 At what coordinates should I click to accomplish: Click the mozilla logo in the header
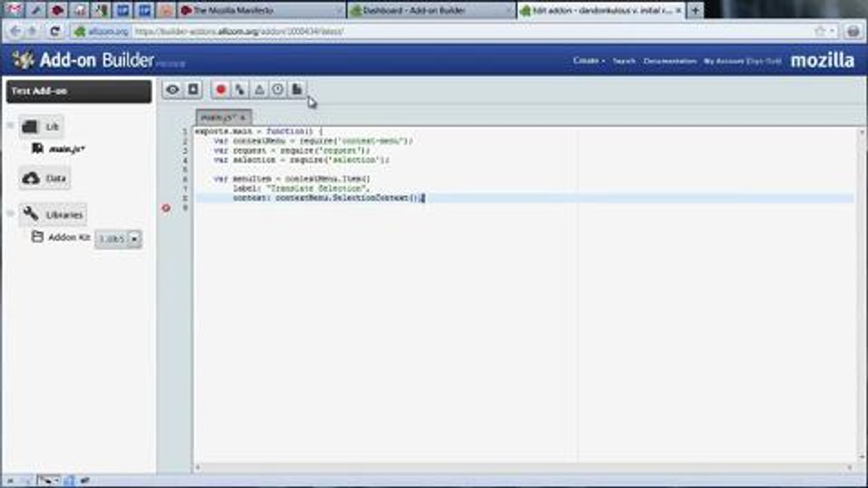pyautogui.click(x=823, y=60)
